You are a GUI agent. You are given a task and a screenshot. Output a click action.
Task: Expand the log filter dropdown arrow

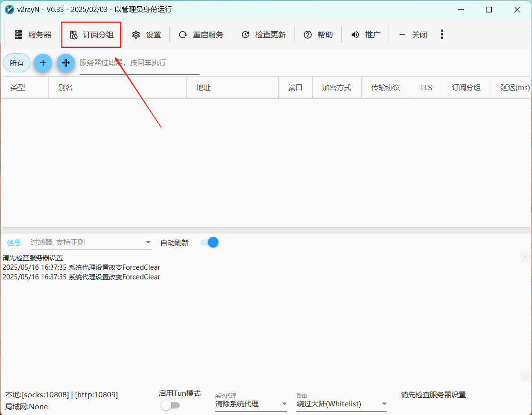[148, 242]
